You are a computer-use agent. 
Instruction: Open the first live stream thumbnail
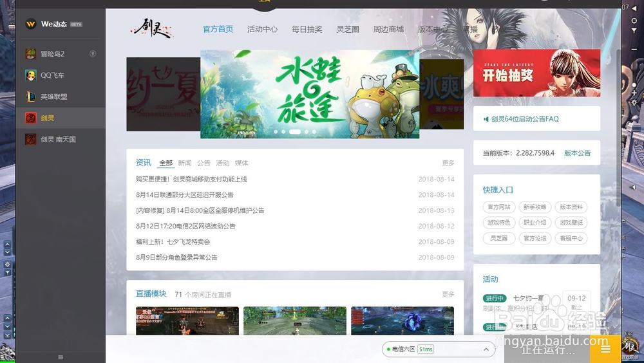pos(187,321)
